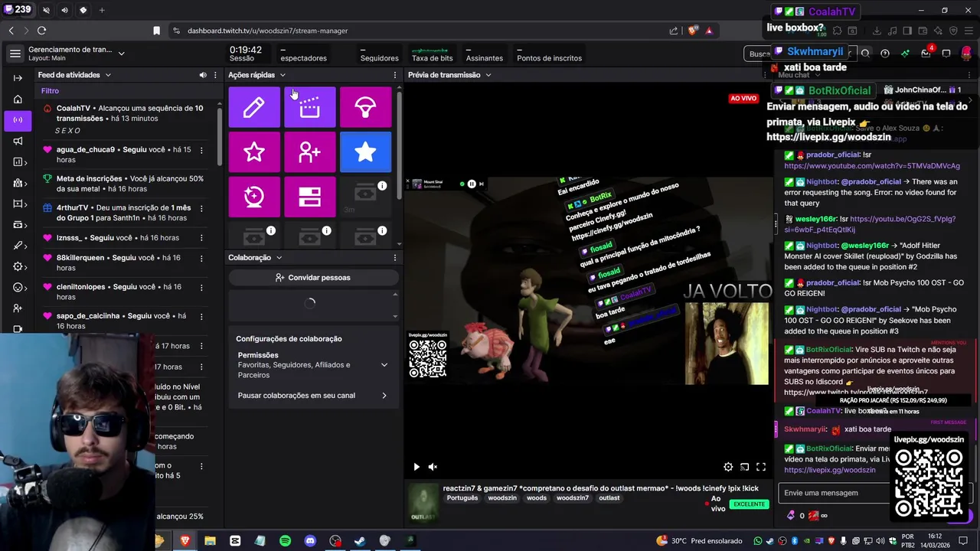
Task: Open the user avatar menu
Action: click(966, 54)
